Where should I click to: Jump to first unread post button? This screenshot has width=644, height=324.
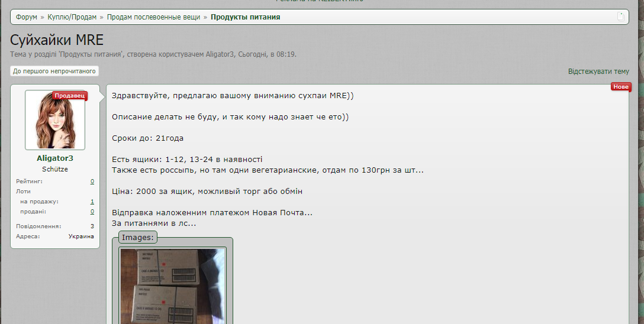(54, 71)
